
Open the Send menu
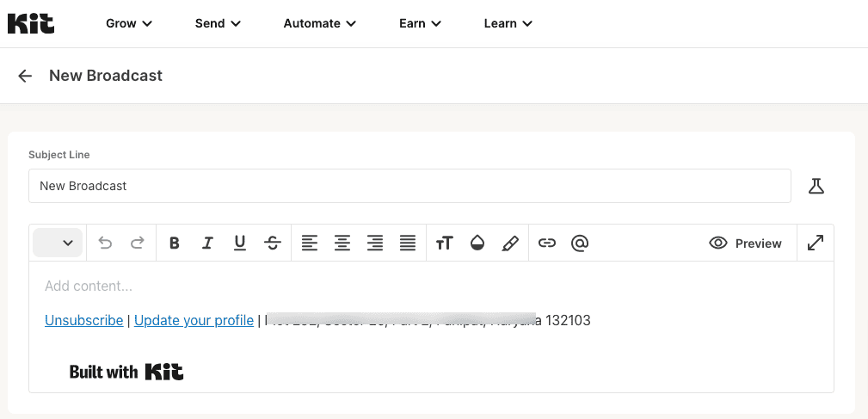point(218,23)
